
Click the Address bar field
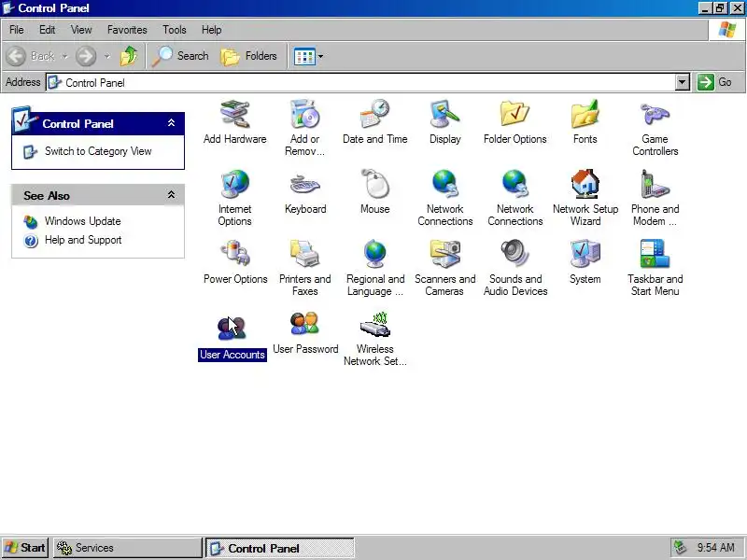click(x=361, y=82)
